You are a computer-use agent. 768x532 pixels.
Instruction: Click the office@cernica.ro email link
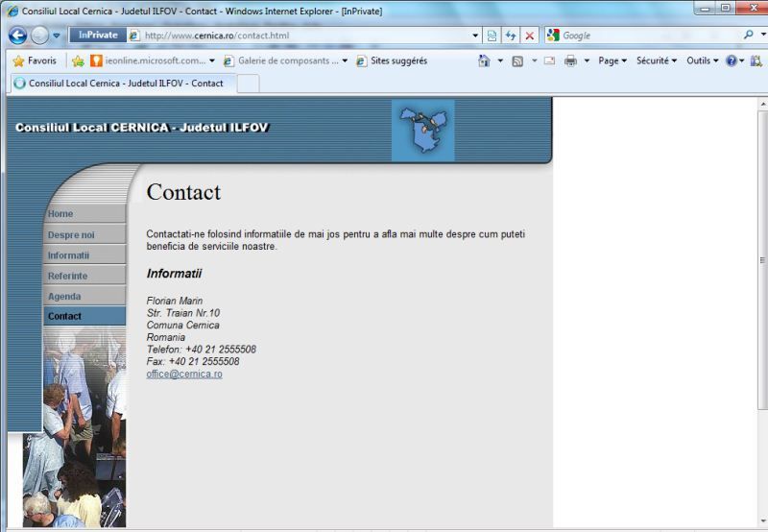tap(184, 374)
